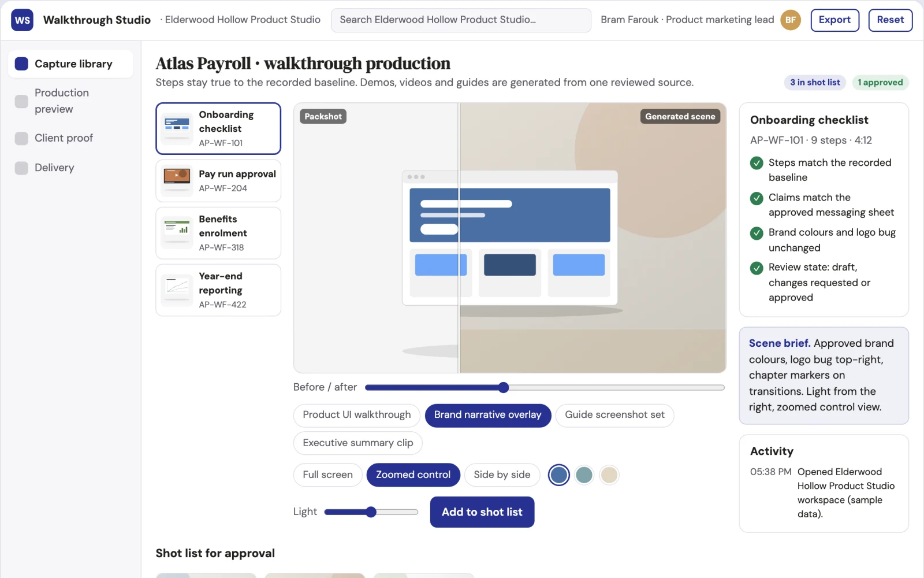Screen dimensions: 924x578
Task: Select the Capture library nav icon
Action: pyautogui.click(x=21, y=64)
